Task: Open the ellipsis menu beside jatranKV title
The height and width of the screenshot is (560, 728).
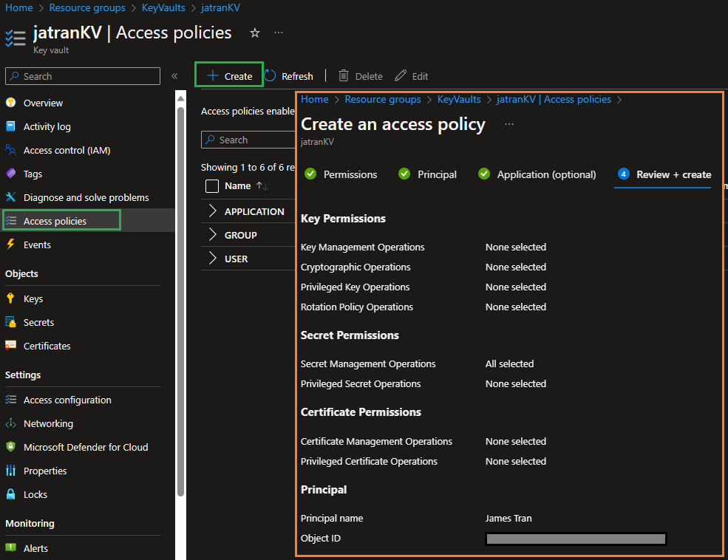Action: (279, 33)
